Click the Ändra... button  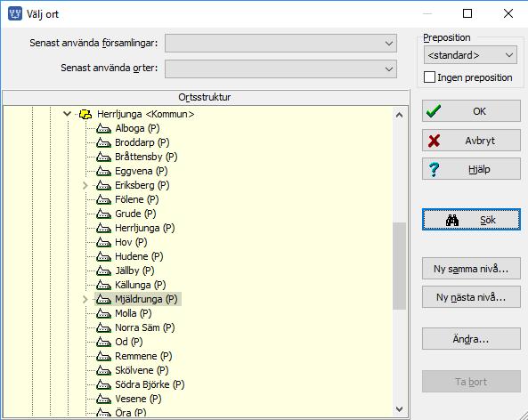(x=471, y=339)
